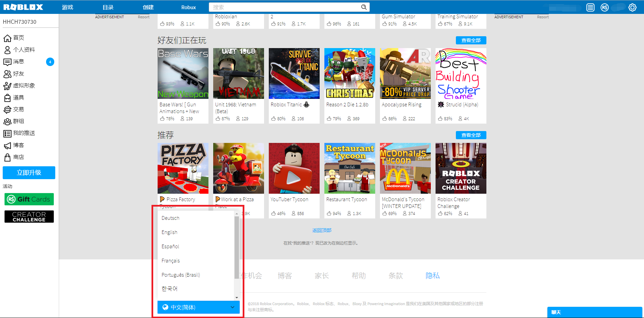Image resolution: width=644 pixels, height=318 pixels.
Task: Click thumbs-up icon on Roblox Titanic card
Action: coord(274,119)
